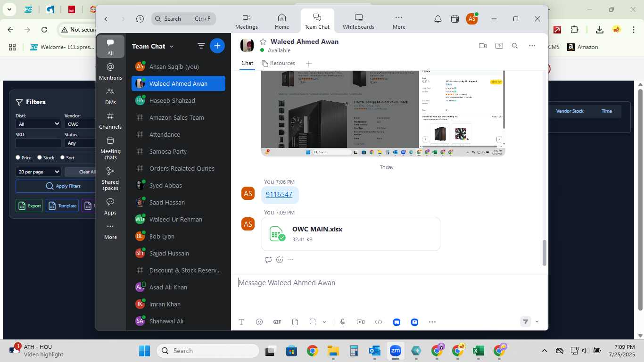Open Zoom notifications bell

438,19
